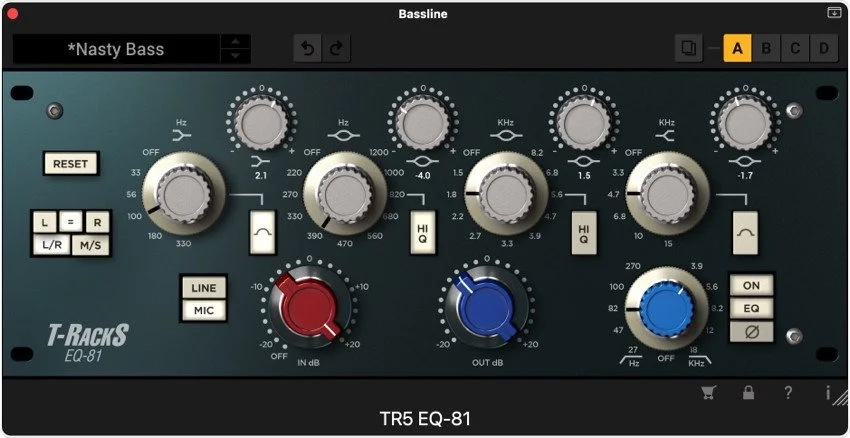The width and height of the screenshot is (850, 438).
Task: Open the *Nasty Bass preset menu
Action: coord(116,49)
